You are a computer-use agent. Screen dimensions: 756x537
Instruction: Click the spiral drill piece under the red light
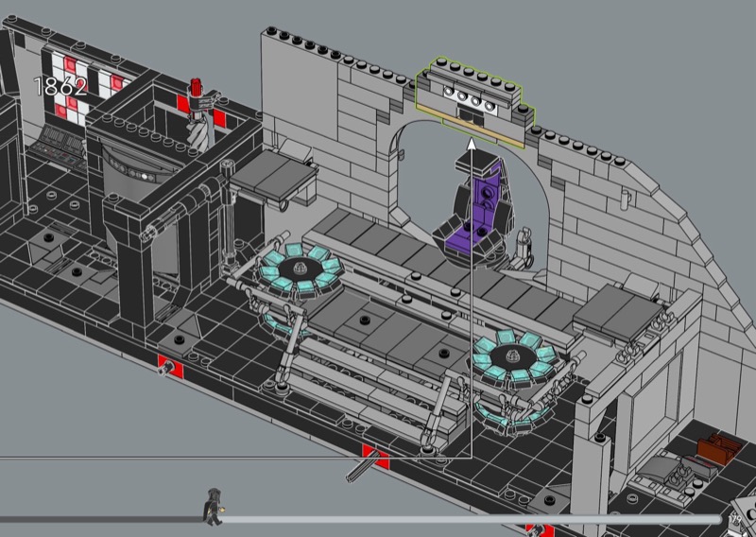[x=201, y=128]
